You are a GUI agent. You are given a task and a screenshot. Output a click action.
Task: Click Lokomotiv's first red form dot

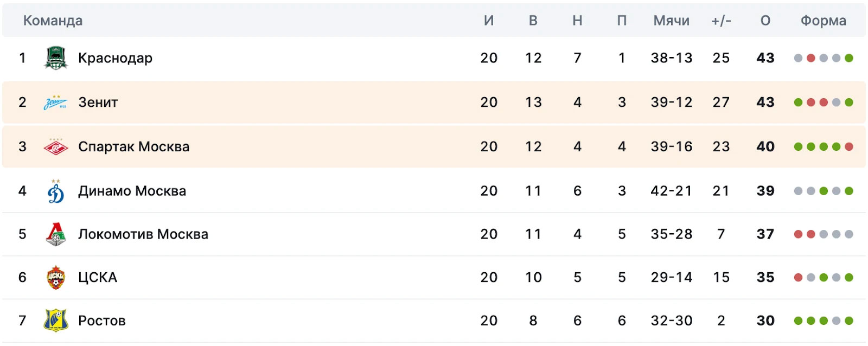(x=798, y=234)
